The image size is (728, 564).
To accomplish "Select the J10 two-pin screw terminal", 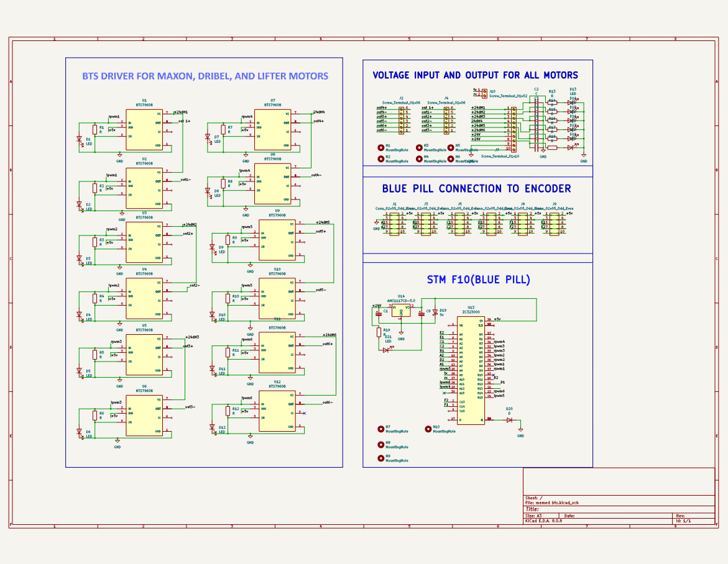I will point(484,93).
